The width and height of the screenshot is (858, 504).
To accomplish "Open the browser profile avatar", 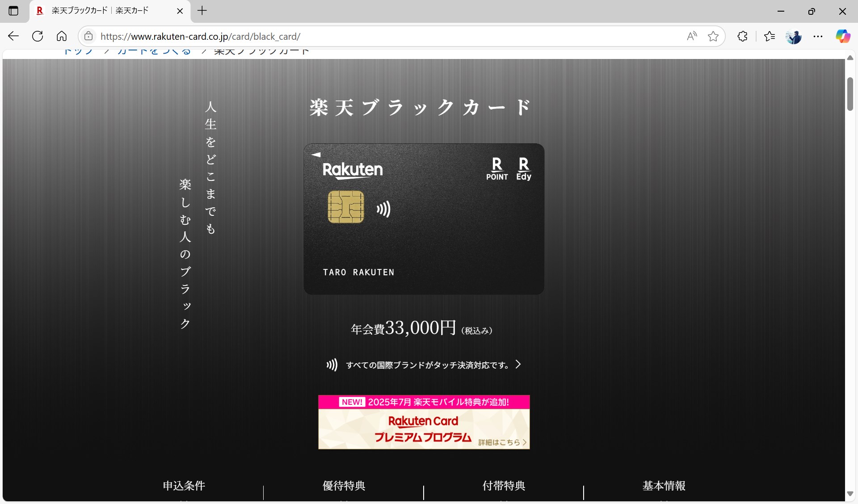I will (x=794, y=36).
